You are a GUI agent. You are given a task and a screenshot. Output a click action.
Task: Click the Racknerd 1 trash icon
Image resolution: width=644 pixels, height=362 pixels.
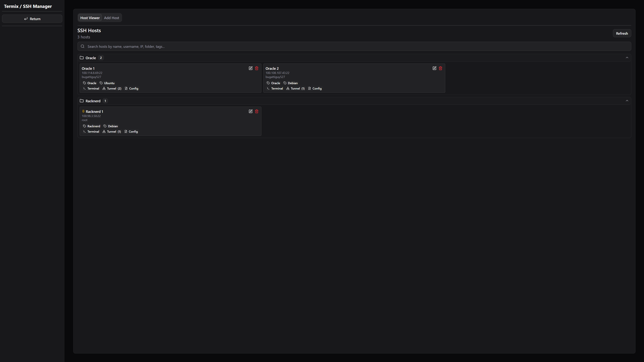256,112
